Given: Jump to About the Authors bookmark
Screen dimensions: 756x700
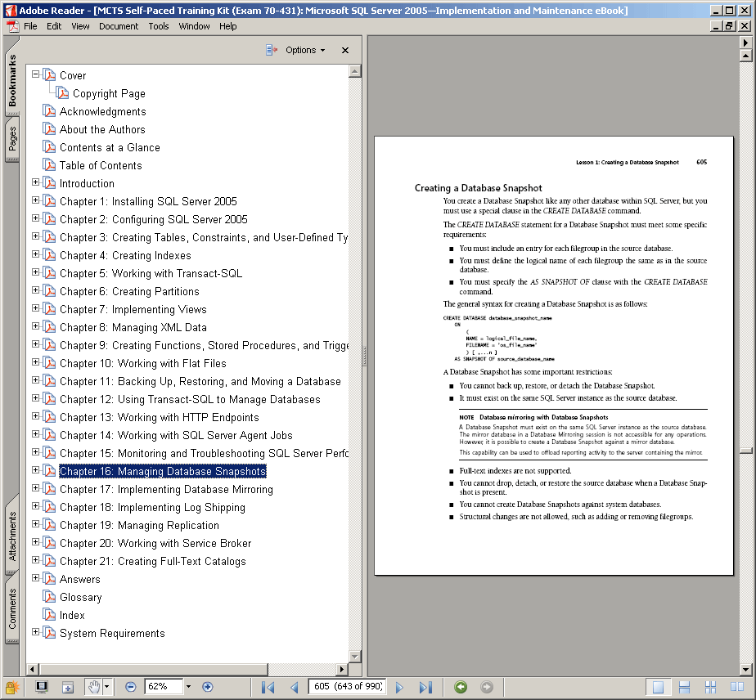Looking at the screenshot, I should click(x=102, y=129).
